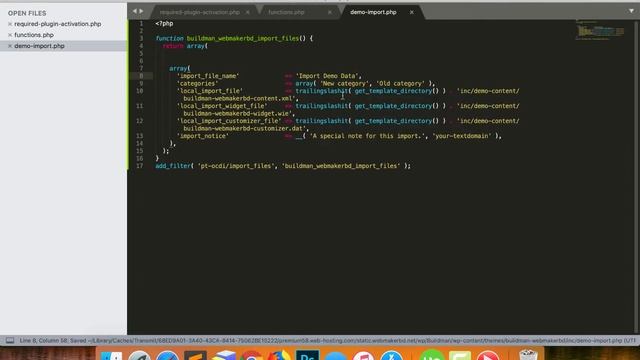The width and height of the screenshot is (640, 360).
Task: Click the 'your-textdomain' string
Action: (x=462, y=136)
